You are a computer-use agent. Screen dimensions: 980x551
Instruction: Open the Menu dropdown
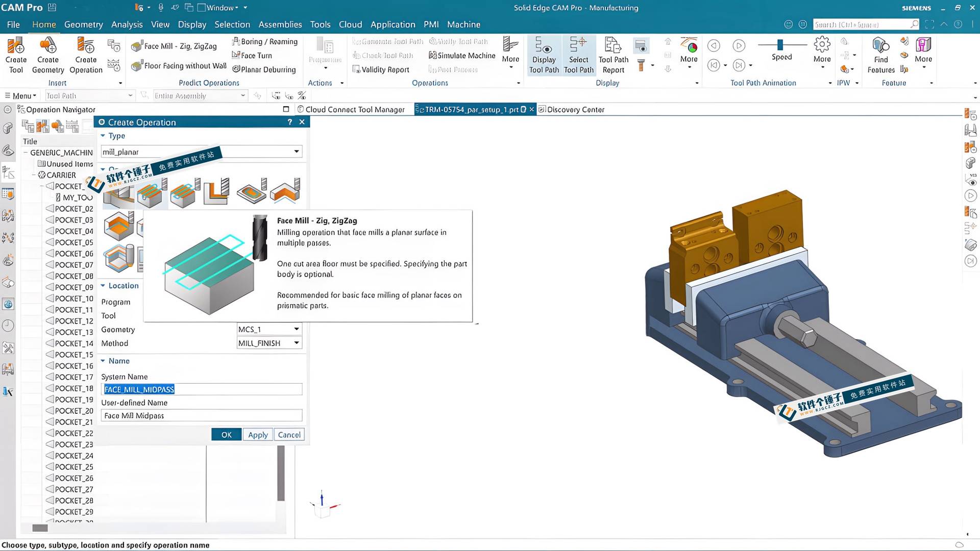click(x=20, y=96)
